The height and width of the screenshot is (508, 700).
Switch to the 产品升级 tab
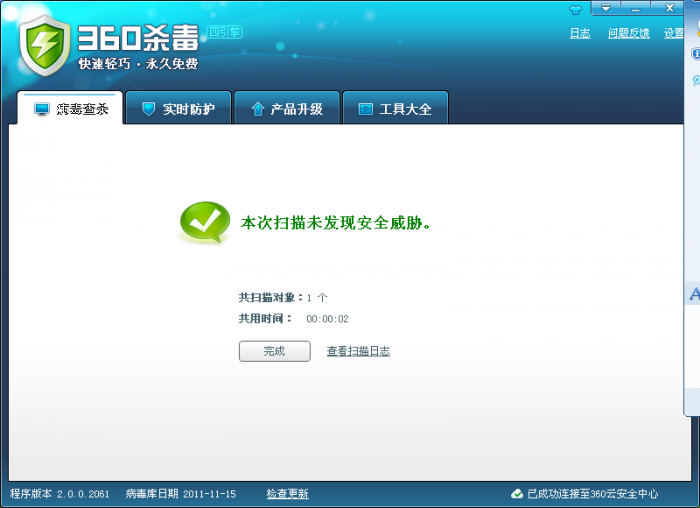287,108
